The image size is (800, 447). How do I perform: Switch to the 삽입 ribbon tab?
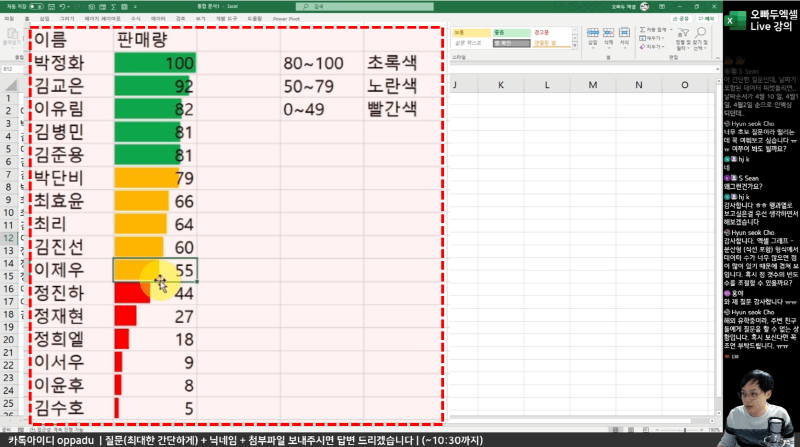[44, 19]
